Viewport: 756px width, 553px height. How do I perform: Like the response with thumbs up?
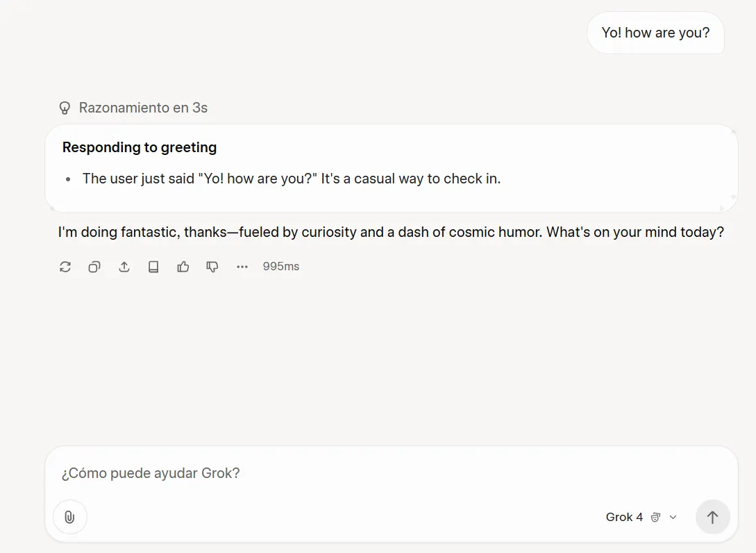183,267
